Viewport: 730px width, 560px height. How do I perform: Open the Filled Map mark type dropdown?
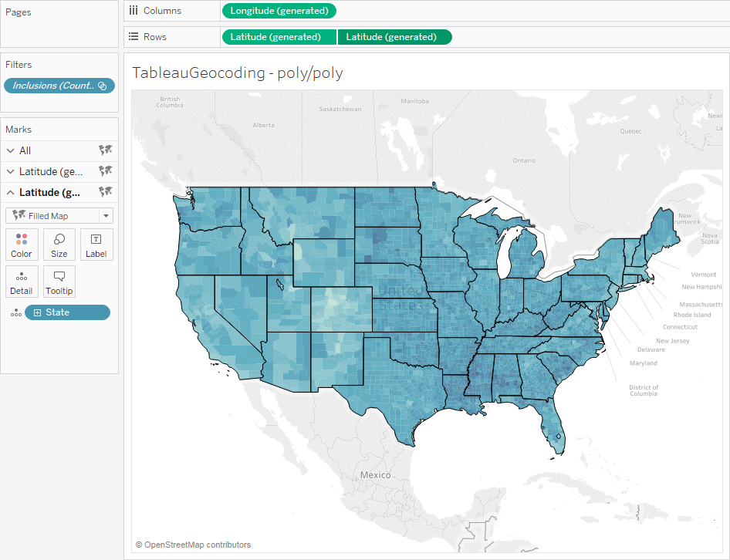106,216
